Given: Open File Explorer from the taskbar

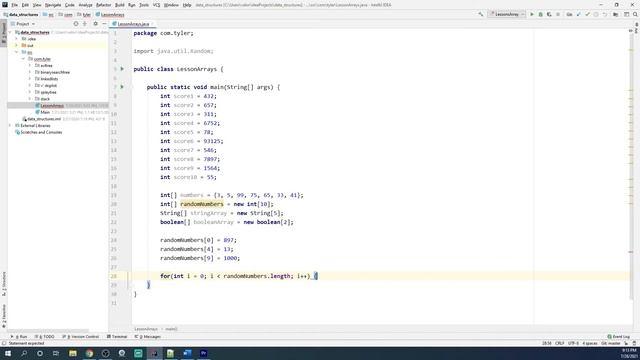Looking at the screenshot, I should click(73, 353).
